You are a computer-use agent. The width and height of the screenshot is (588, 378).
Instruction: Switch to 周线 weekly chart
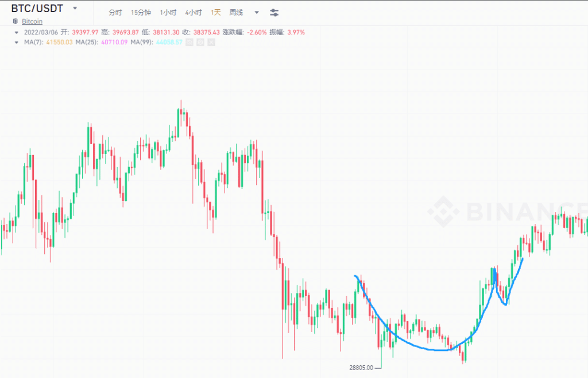pos(236,12)
